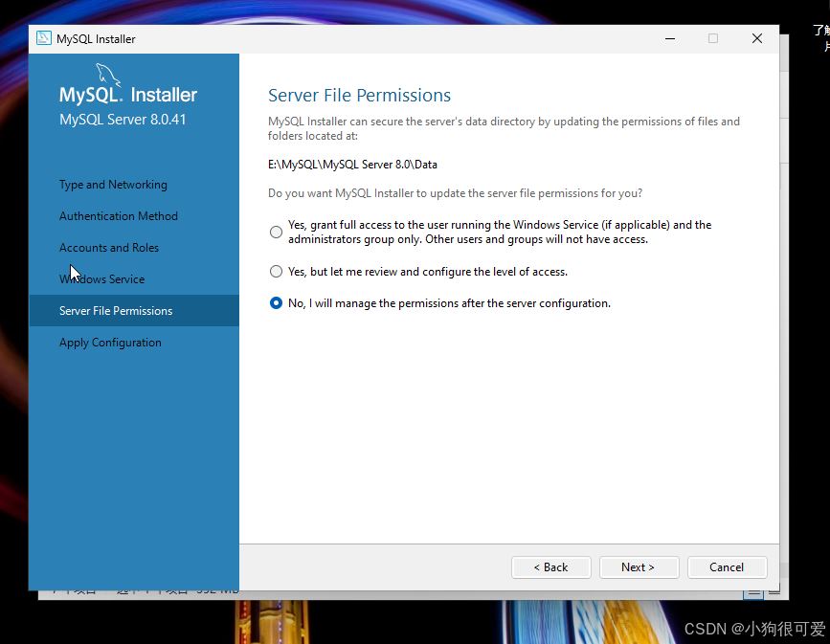Viewport: 830px width, 644px height.
Task: Click the maximize button in the title bar
Action: pyautogui.click(x=713, y=38)
